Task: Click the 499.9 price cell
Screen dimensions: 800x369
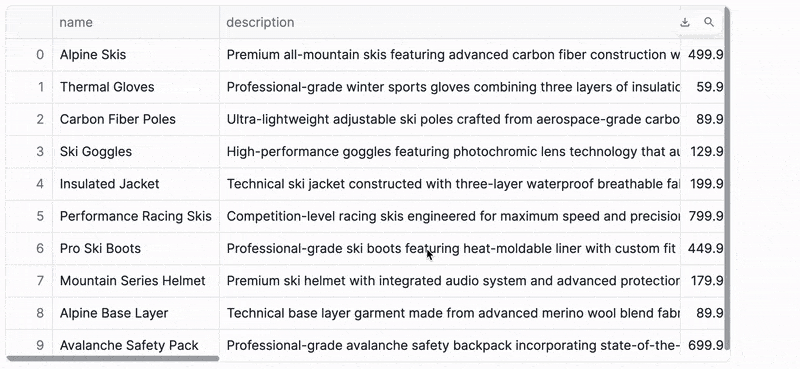Action: pyautogui.click(x=702, y=55)
